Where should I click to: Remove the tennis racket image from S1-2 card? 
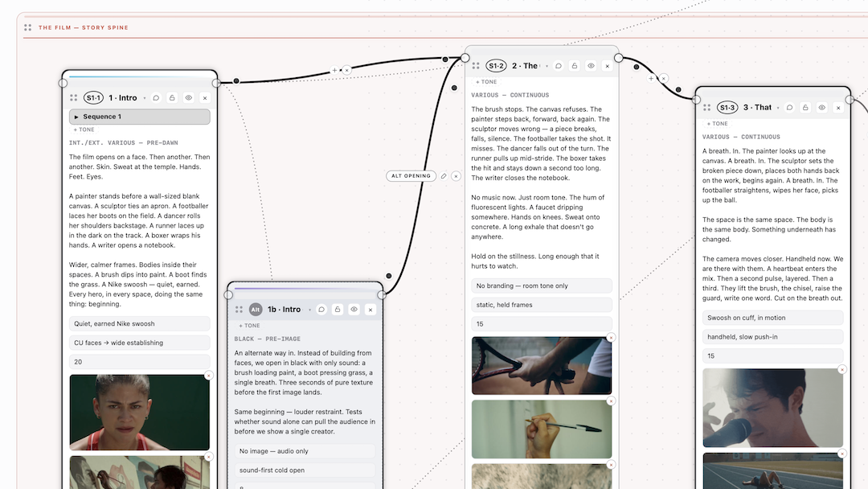point(611,338)
